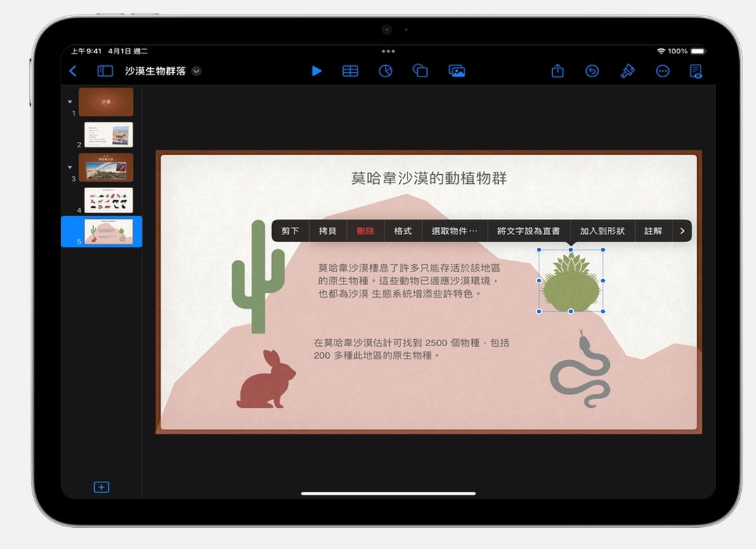Insert a chart from toolbar
The width and height of the screenshot is (756, 549).
tap(385, 71)
